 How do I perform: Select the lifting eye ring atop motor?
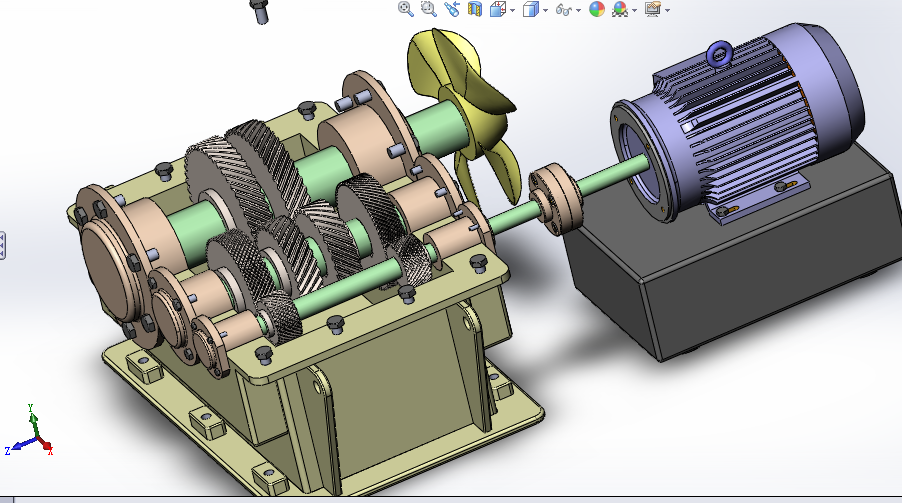pos(719,54)
